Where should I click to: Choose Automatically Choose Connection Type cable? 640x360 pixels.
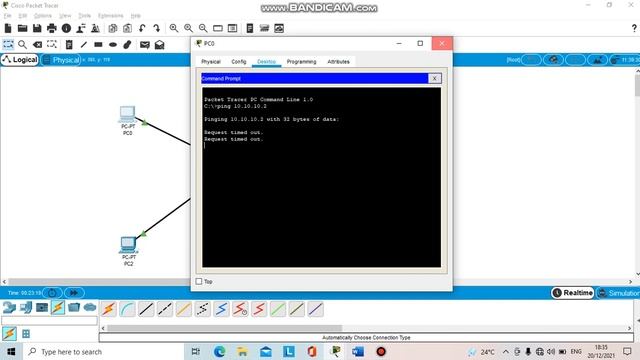[109, 309]
